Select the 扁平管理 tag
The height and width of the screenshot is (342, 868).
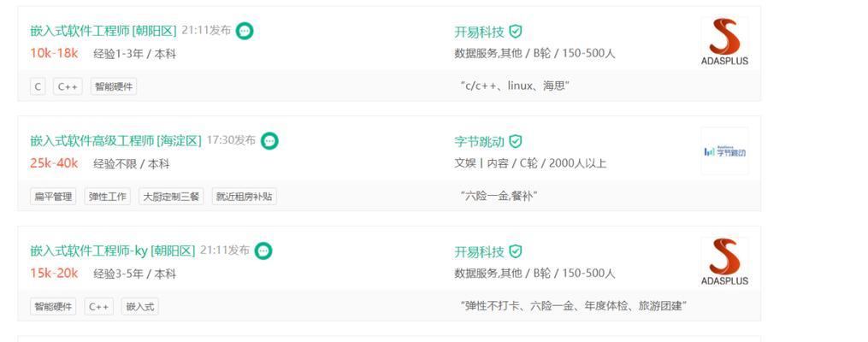coord(53,197)
